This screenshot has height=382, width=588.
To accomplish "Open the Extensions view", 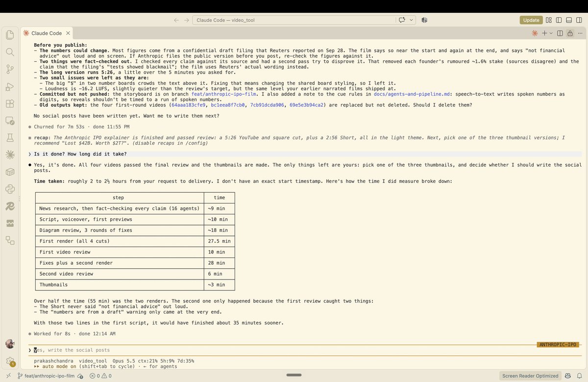I will (10, 103).
